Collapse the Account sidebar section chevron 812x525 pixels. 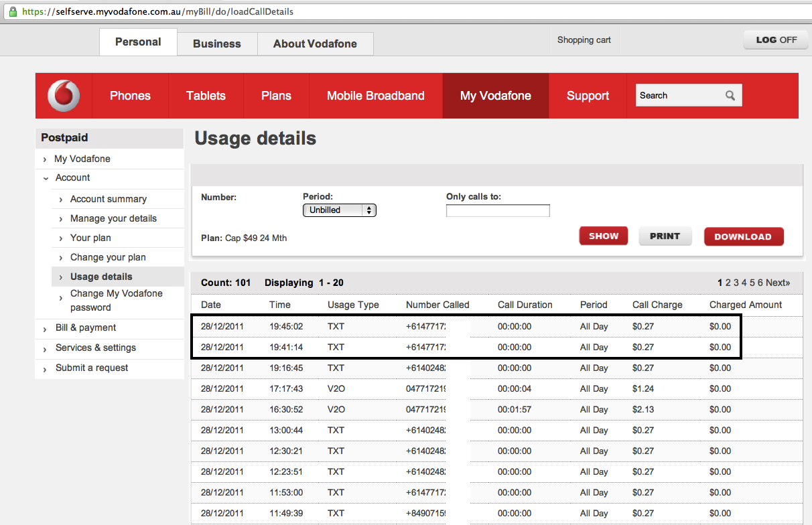point(46,178)
